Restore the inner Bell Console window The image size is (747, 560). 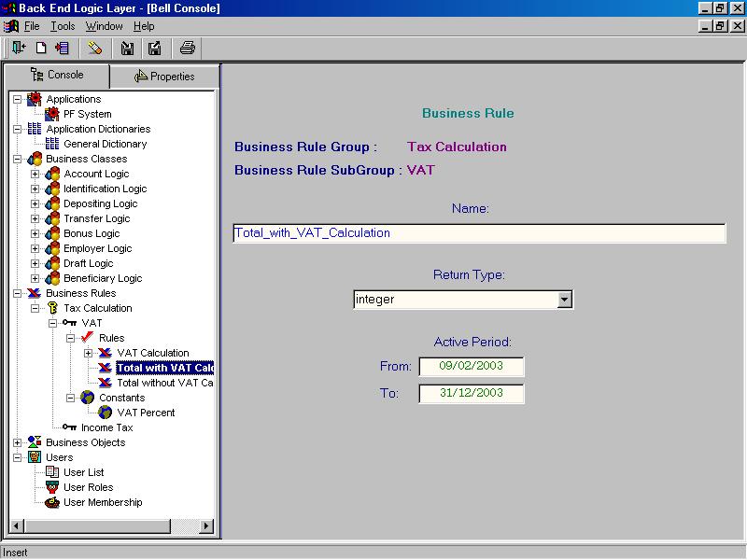point(720,26)
